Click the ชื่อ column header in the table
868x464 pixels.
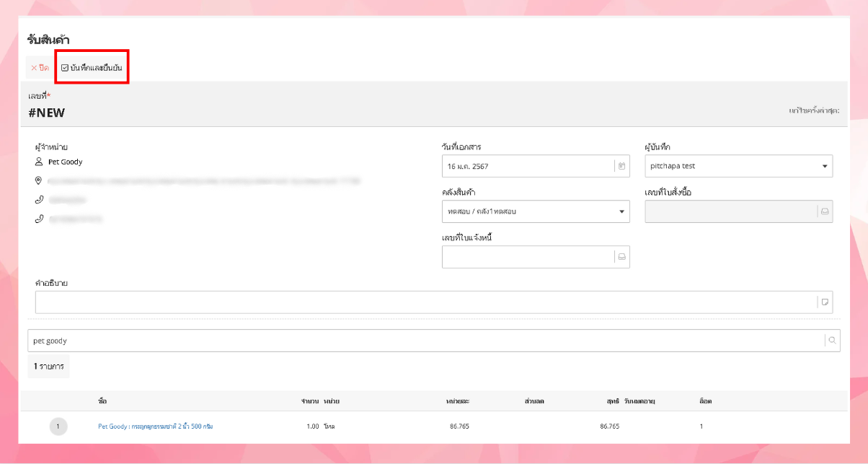click(x=102, y=400)
